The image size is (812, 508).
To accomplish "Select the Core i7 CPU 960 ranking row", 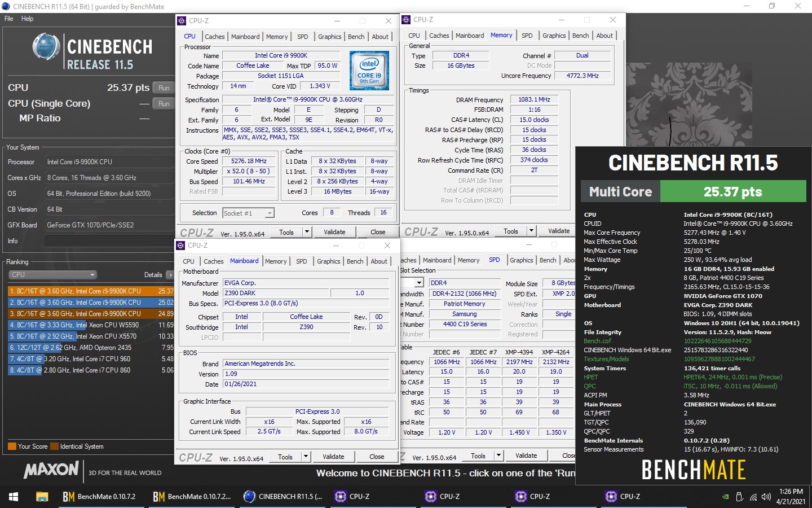I will (91, 359).
